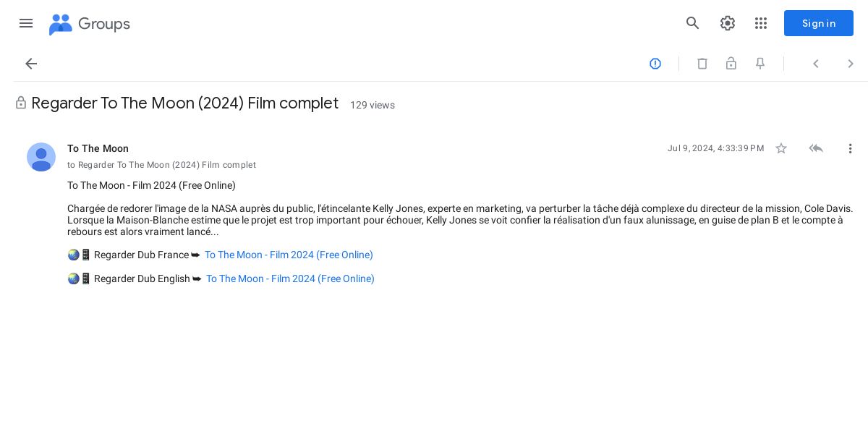The height and width of the screenshot is (434, 868).
Task: Open the message three-dot more menu
Action: (x=851, y=148)
